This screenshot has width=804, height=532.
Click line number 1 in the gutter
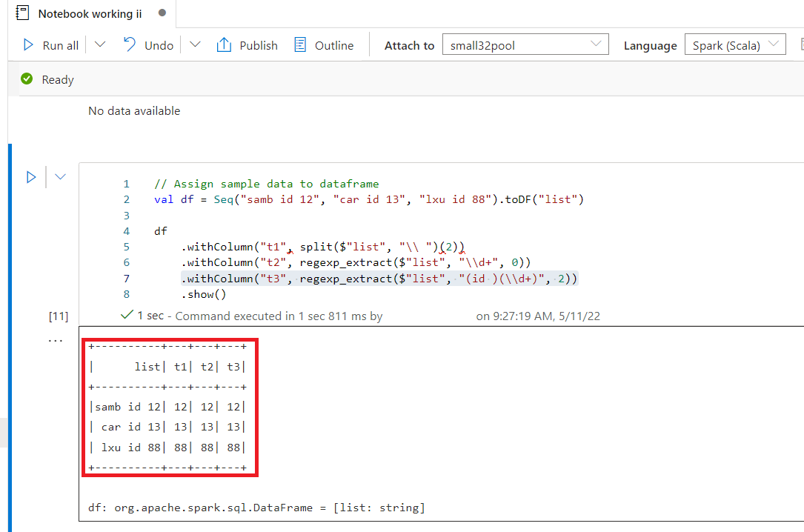127,184
